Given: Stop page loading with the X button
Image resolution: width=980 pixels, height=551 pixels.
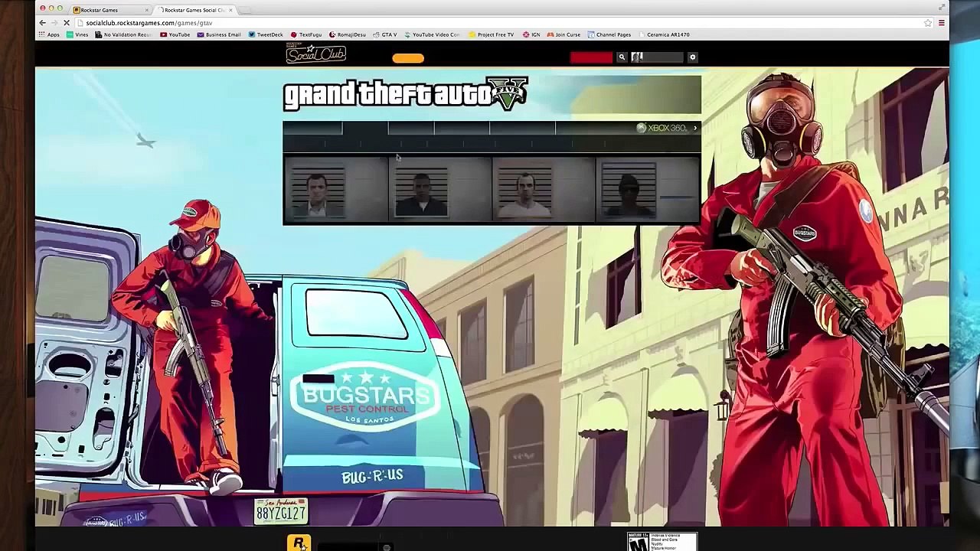Looking at the screenshot, I should click(67, 23).
